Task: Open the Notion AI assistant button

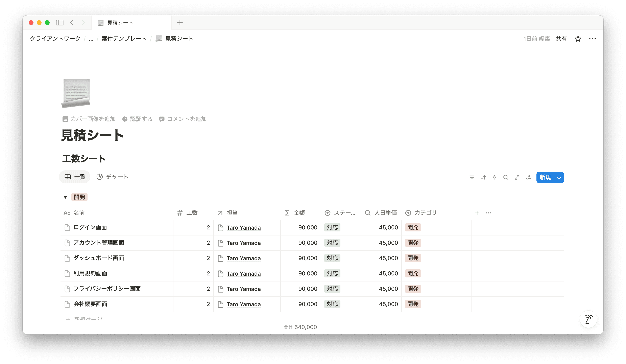Action: pyautogui.click(x=588, y=319)
